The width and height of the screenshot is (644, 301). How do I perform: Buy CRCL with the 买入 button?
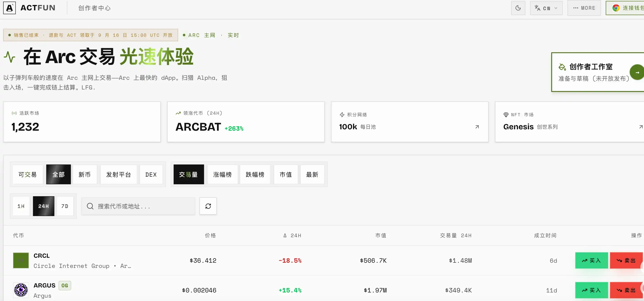click(x=592, y=260)
